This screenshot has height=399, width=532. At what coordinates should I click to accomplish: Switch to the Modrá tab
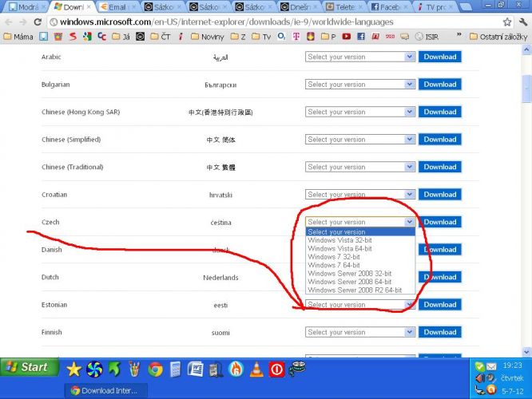coord(26,6)
